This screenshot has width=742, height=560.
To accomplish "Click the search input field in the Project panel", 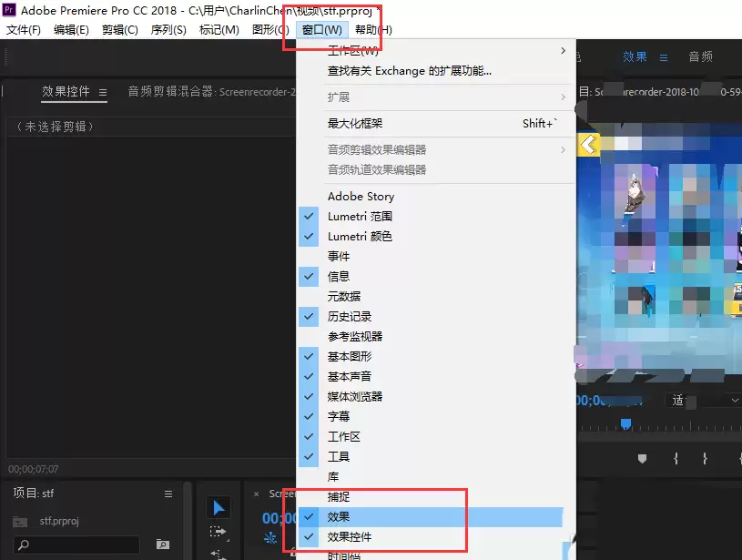I will 77,545.
